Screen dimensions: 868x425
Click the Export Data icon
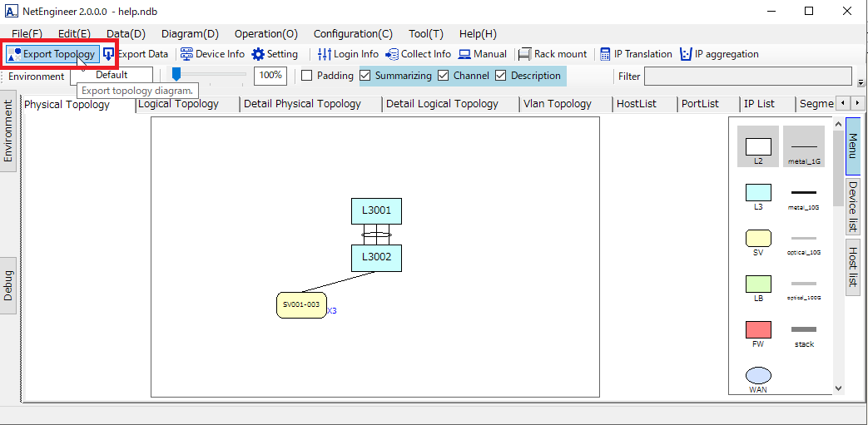pos(109,54)
